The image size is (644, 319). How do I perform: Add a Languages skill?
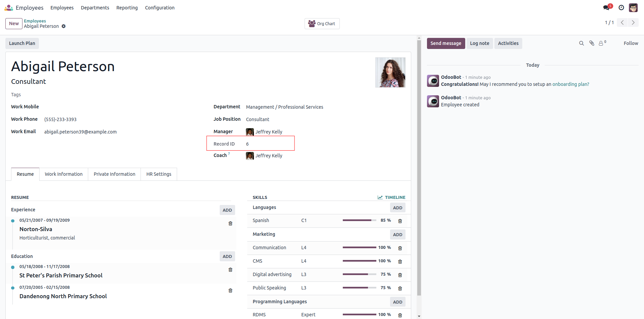[x=397, y=208]
